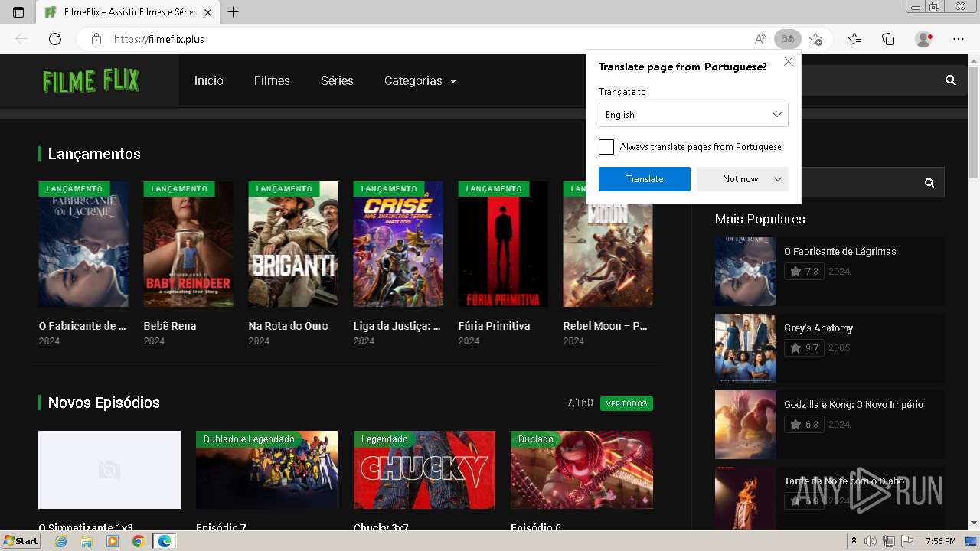Viewport: 980px width, 551px height.
Task: Open the Filmes menu item
Action: 272,80
